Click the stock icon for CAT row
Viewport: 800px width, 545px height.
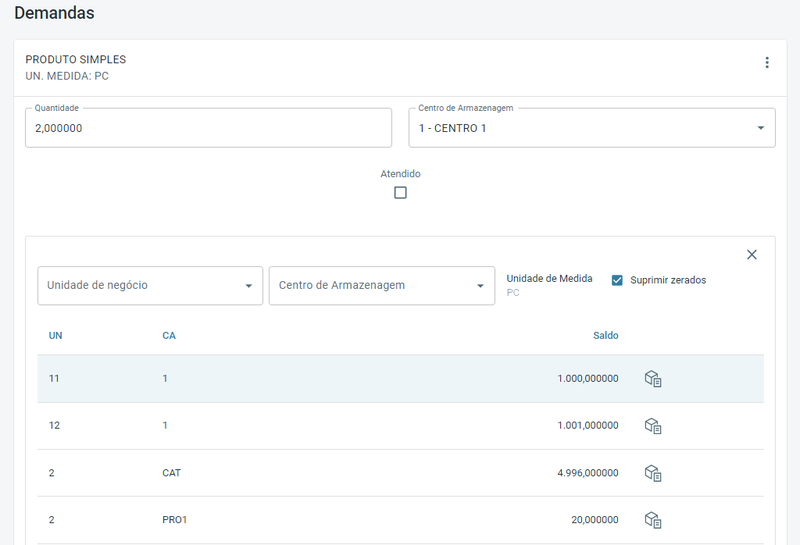pos(653,473)
